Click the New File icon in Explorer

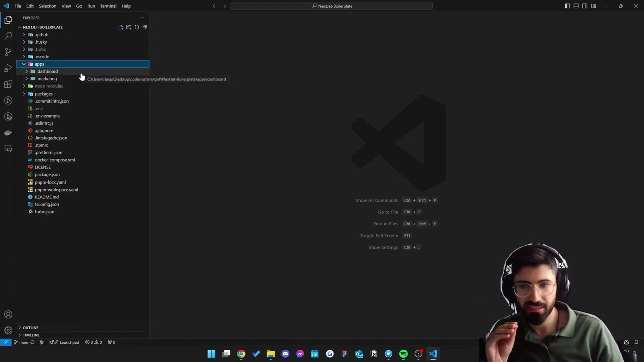pyautogui.click(x=121, y=27)
